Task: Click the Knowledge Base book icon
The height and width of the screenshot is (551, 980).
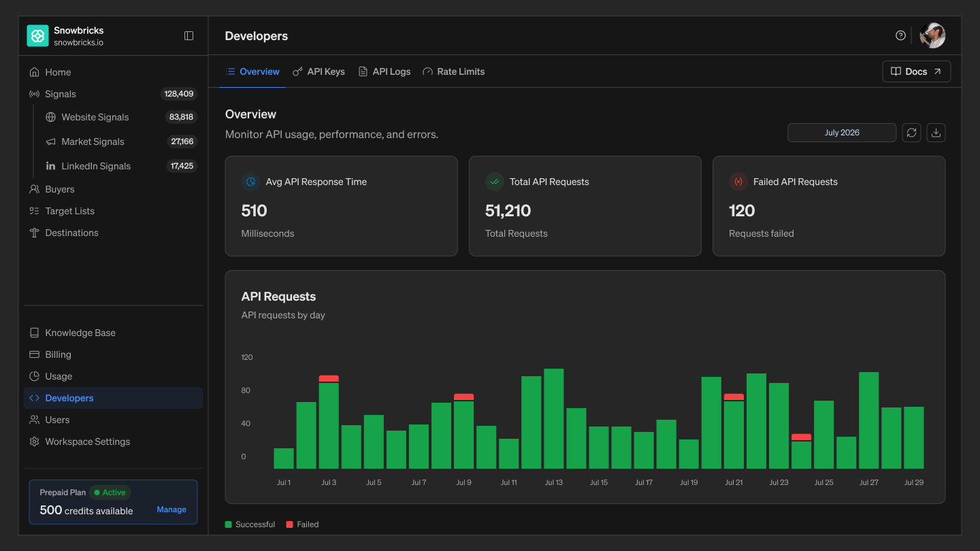Action: (35, 333)
